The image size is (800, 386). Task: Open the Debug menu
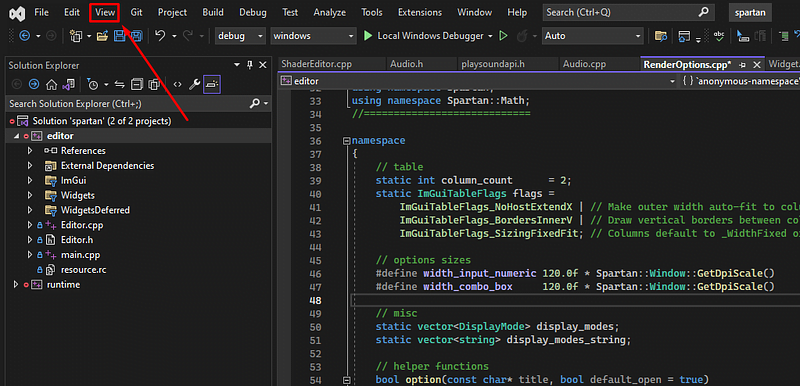coord(253,13)
